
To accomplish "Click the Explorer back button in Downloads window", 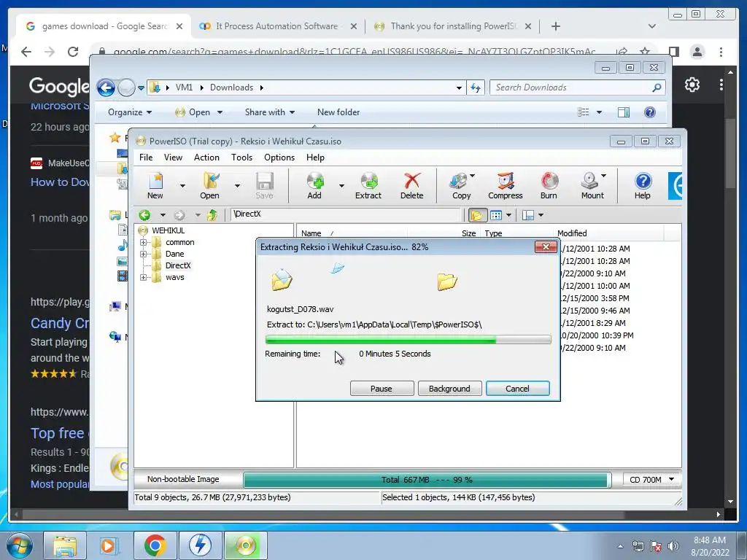I will click(x=106, y=87).
